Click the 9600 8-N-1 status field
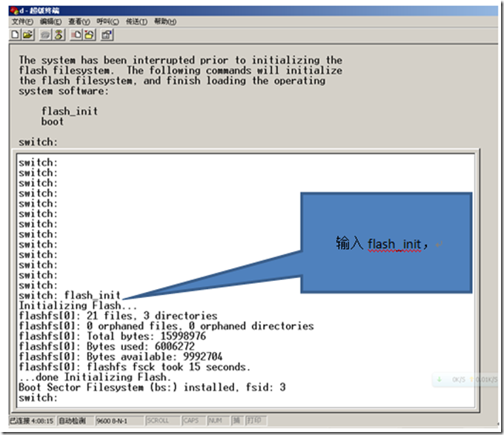This screenshot has width=504, height=435. point(119,420)
